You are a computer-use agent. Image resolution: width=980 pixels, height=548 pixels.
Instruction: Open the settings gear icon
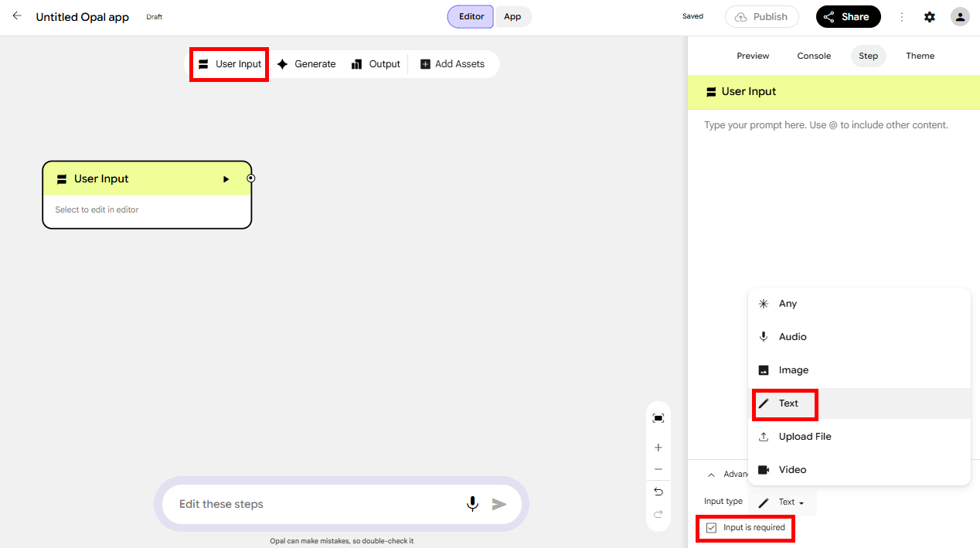click(930, 17)
